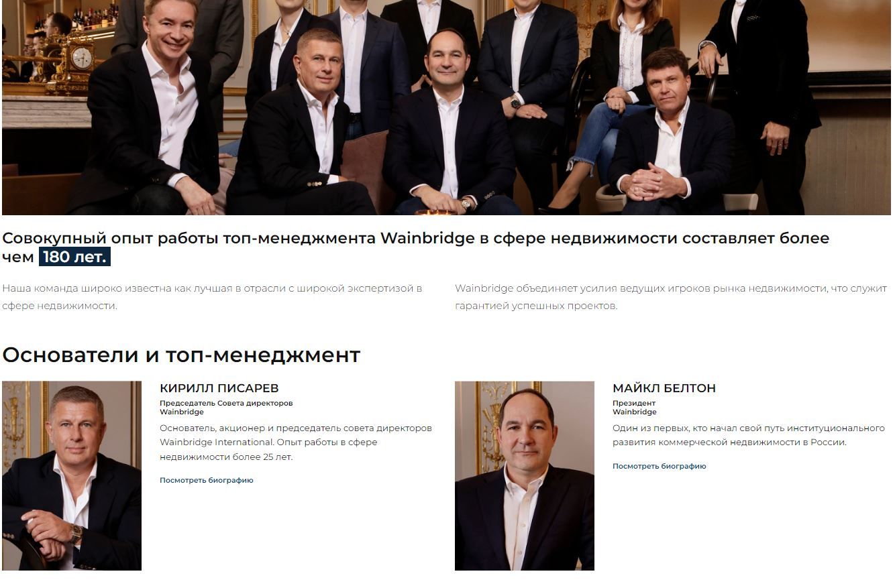
Task: Click the name heading КИРИЛЛ ПИСАРЕВ
Action: click(219, 388)
